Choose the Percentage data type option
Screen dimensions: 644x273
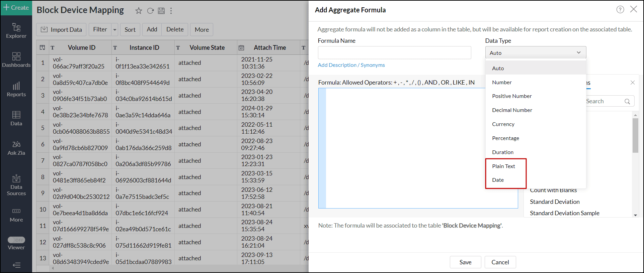point(505,138)
